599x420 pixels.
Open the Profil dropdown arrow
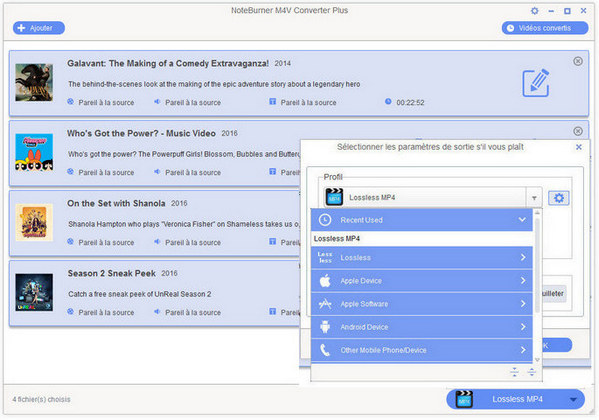534,198
